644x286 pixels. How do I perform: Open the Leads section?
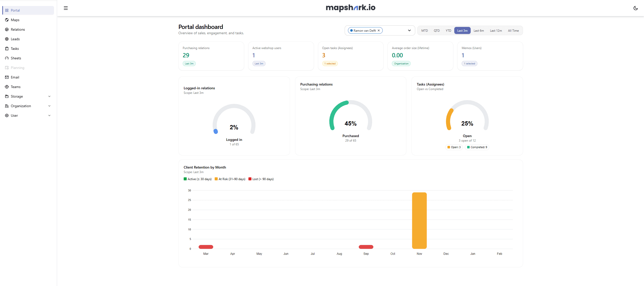coord(16,39)
